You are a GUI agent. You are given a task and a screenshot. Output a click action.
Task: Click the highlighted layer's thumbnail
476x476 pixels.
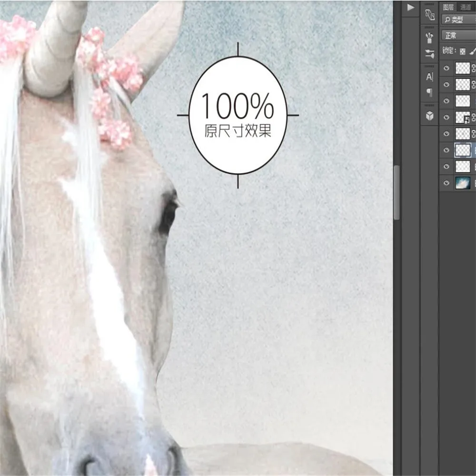[x=463, y=150]
